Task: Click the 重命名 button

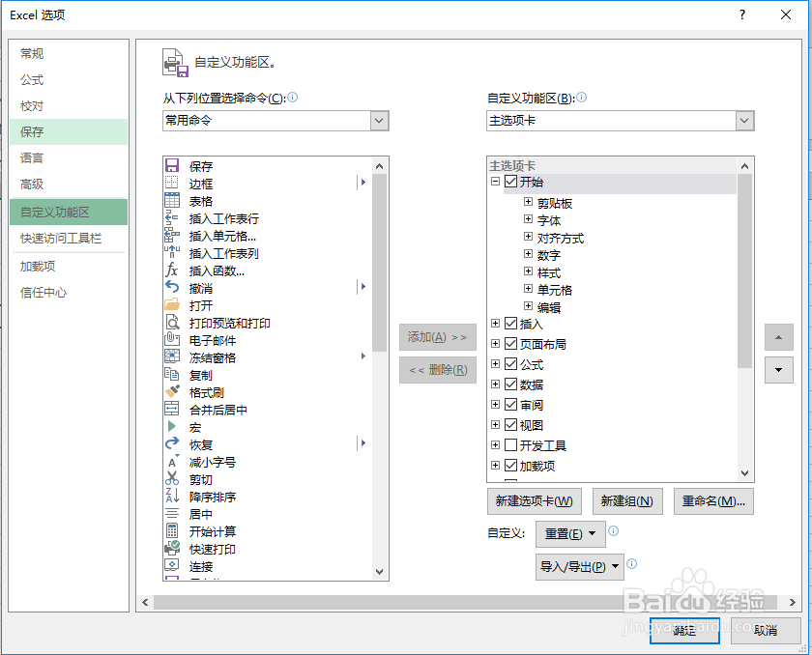Action: click(713, 501)
